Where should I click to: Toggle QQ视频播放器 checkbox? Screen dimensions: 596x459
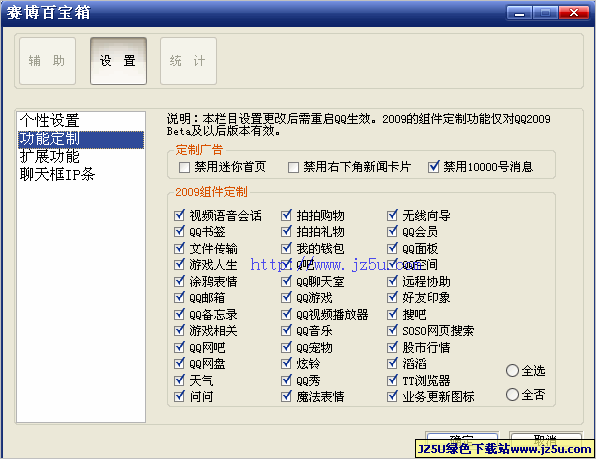point(286,315)
